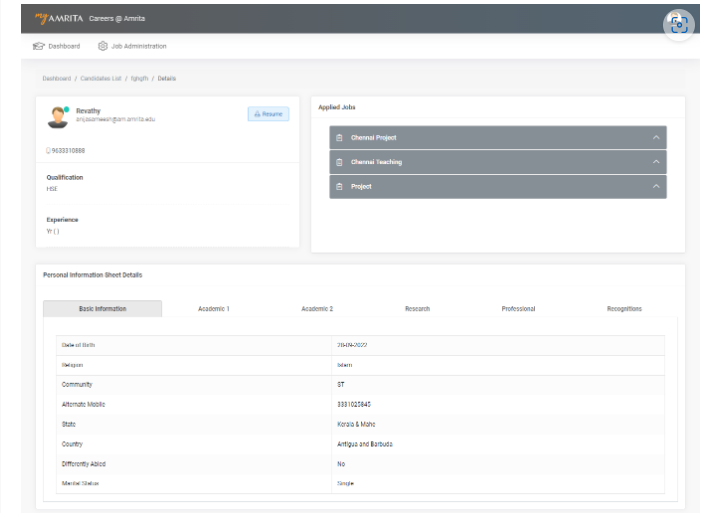Click Revathy's profile avatar picture

(x=58, y=117)
